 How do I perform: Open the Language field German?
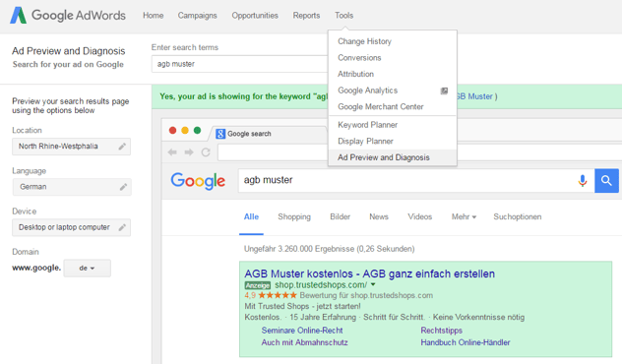point(72,187)
